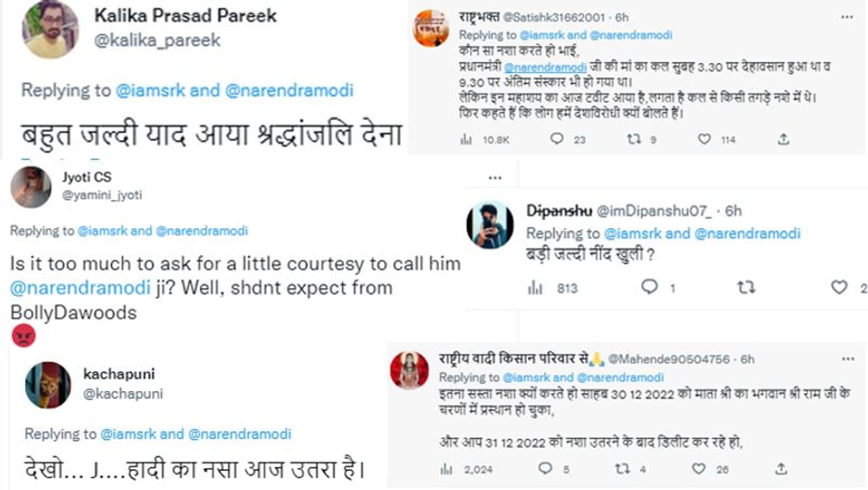Viewport: 868px width, 490px height.
Task: Open more options on Jyoti CS tweet
Action: [496, 178]
